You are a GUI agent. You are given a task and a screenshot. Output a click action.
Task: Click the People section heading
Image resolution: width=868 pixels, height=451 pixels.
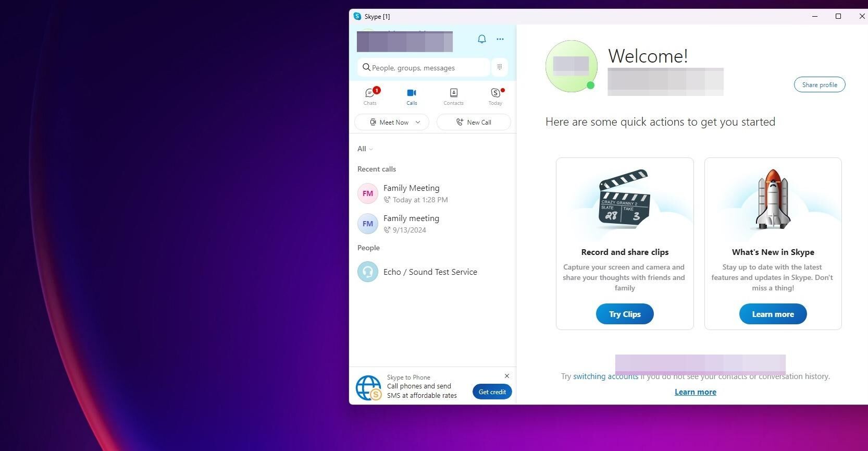[x=368, y=248]
